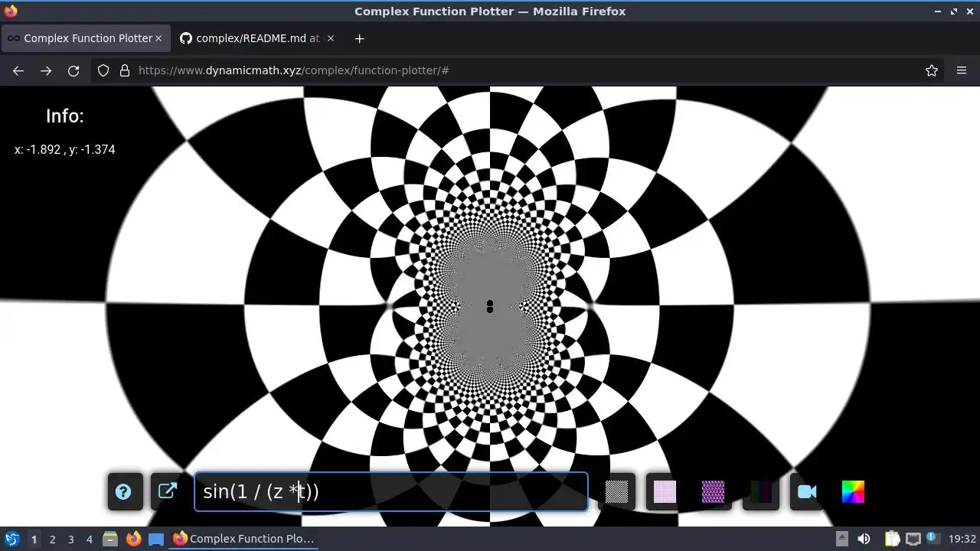Open the help question-mark button
The width and height of the screenshot is (980, 551).
(x=123, y=491)
